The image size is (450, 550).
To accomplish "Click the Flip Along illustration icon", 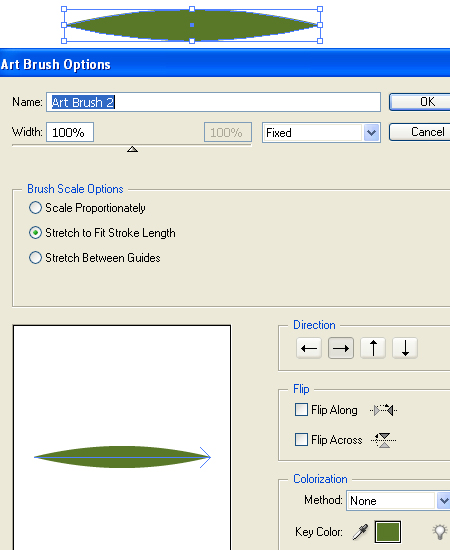I will (x=383, y=410).
